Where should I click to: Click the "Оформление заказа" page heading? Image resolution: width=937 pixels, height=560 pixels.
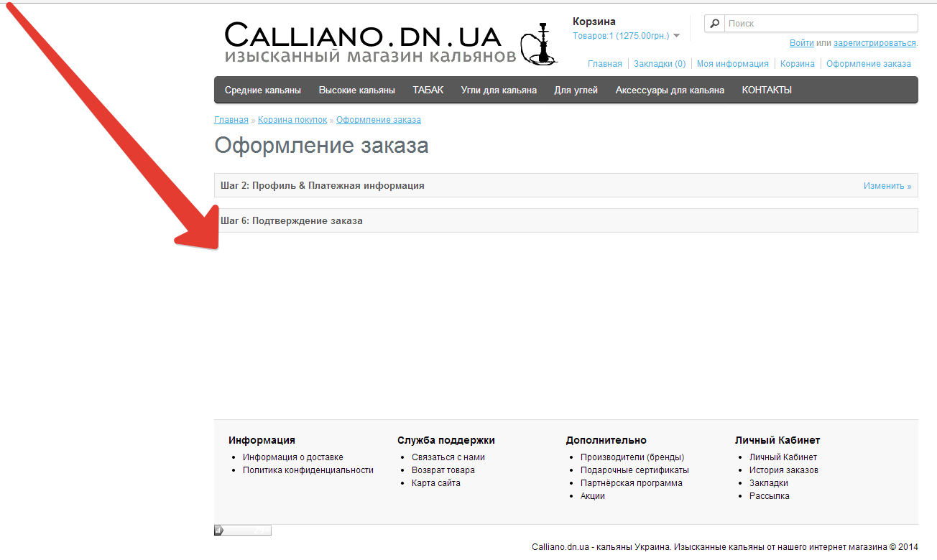[321, 146]
